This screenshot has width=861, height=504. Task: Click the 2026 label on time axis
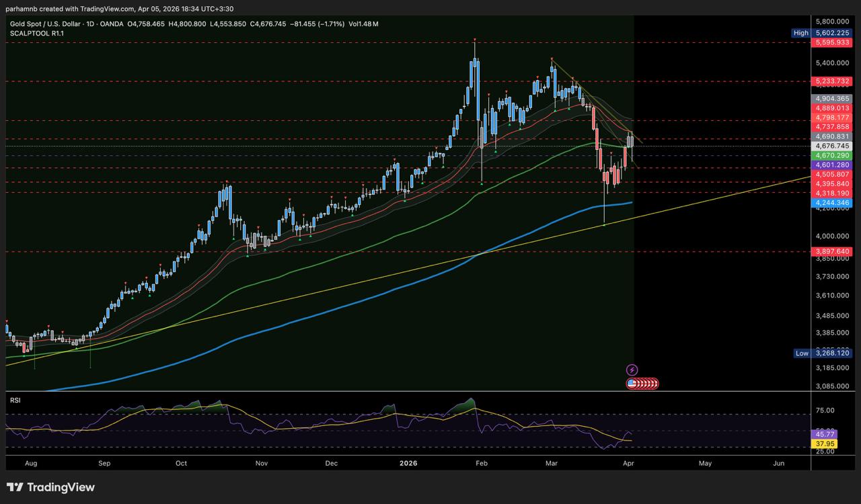tap(409, 463)
